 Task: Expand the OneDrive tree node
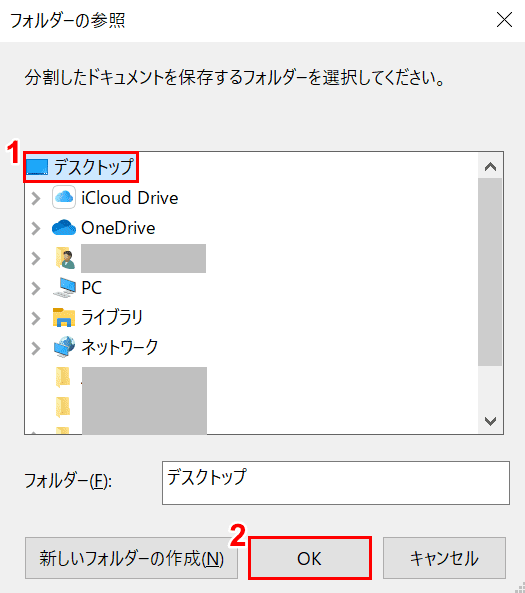(36, 228)
